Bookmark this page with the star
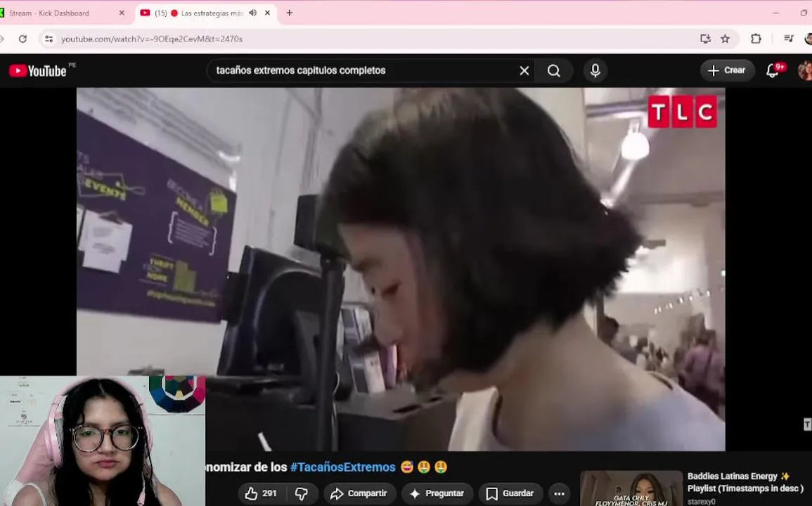812x506 pixels. click(725, 39)
